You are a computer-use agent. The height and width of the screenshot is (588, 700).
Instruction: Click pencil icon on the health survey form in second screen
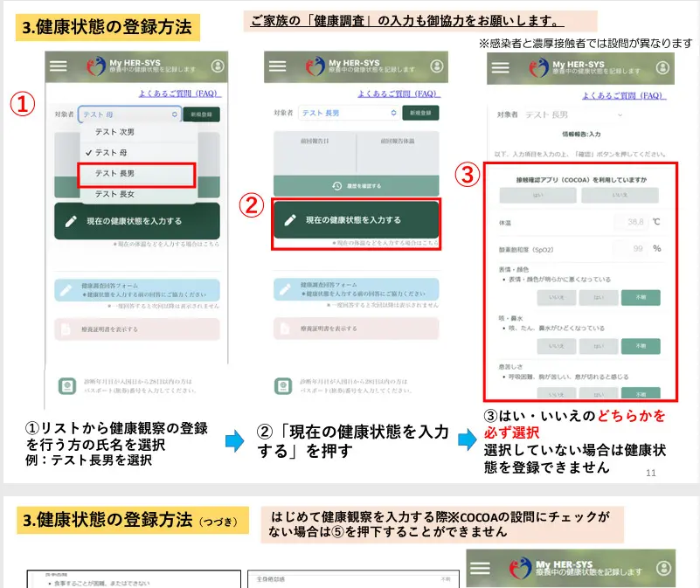(x=285, y=289)
